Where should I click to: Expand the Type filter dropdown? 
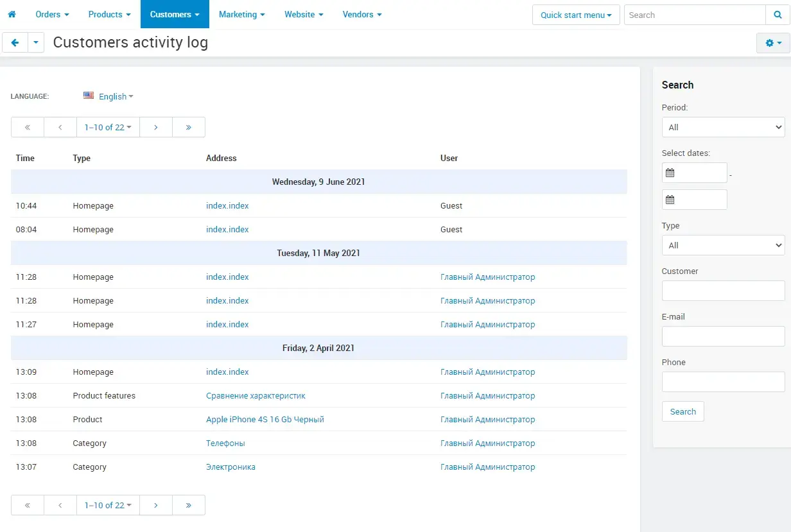(x=723, y=245)
